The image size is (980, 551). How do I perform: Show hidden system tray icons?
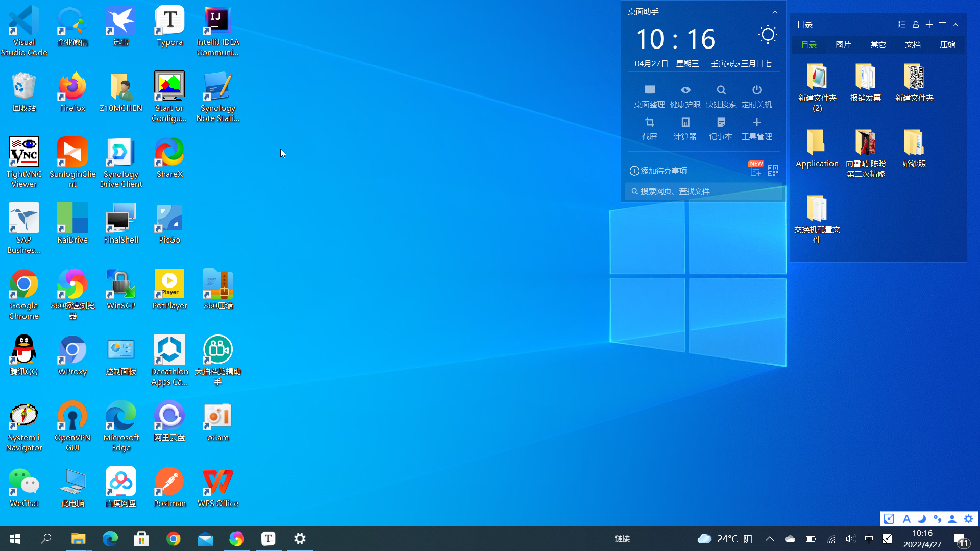point(769,538)
